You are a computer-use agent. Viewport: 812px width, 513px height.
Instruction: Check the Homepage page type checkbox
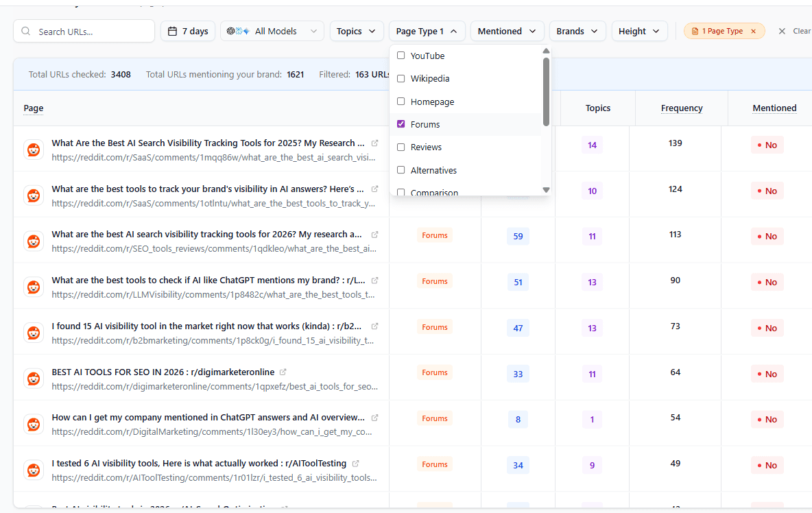pos(401,102)
